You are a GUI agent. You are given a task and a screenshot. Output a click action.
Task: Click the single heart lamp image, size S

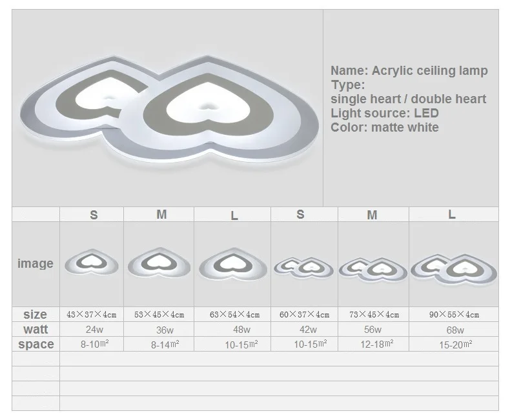[92, 262]
